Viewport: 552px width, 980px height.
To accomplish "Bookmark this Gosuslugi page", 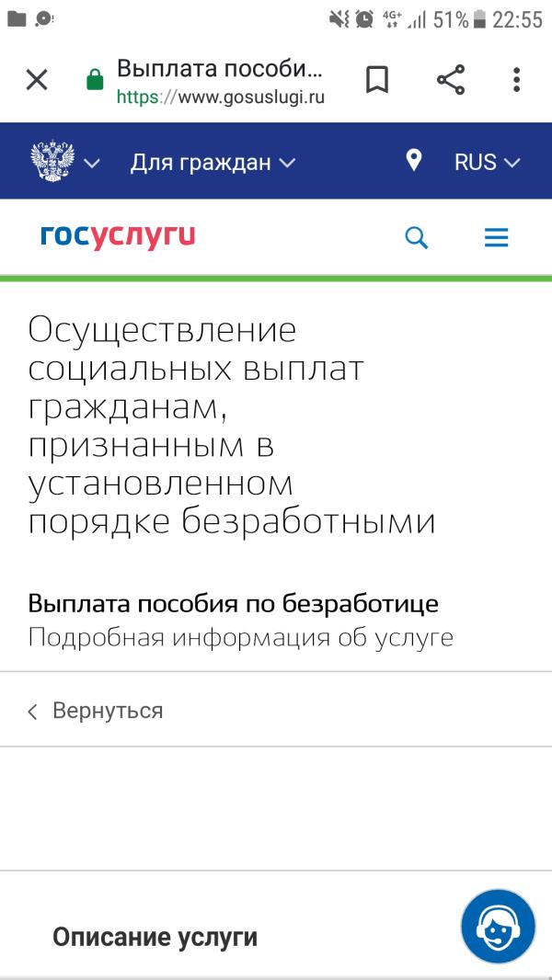I will click(377, 80).
